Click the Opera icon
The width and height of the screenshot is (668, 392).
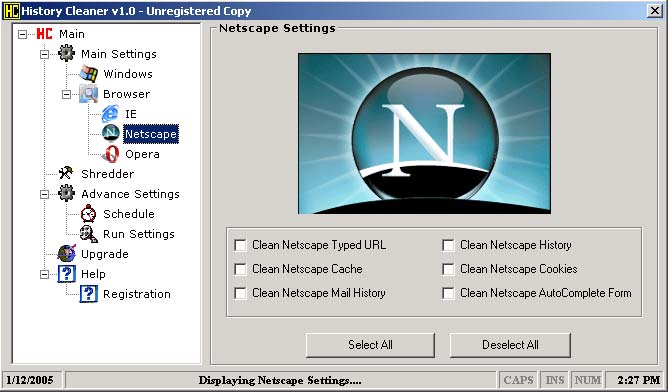tap(110, 154)
